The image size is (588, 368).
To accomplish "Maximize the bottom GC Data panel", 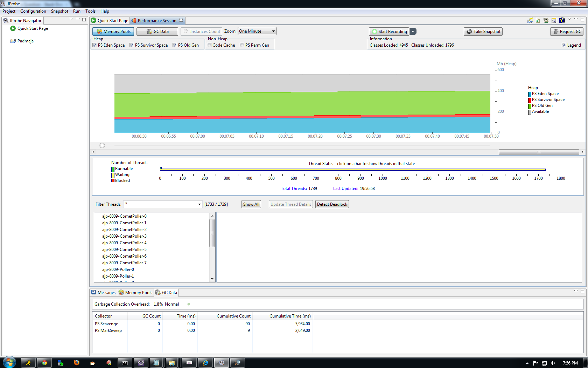I will click(582, 291).
